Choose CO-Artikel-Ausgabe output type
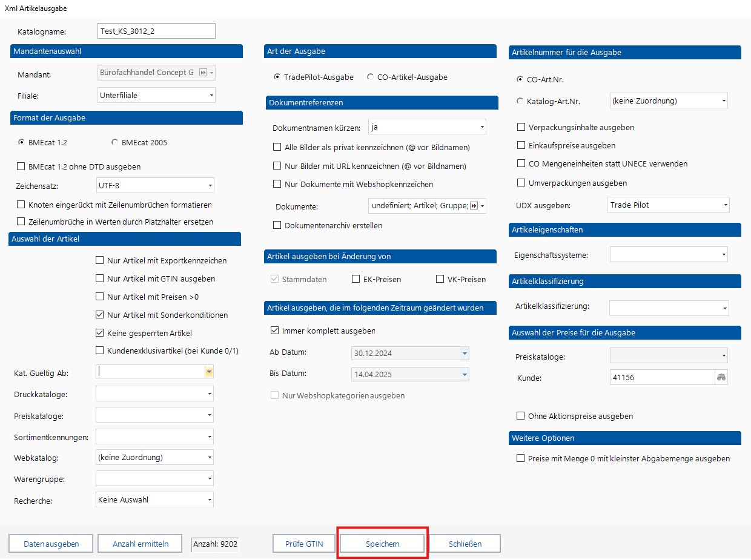The height and width of the screenshot is (560, 751). (371, 77)
